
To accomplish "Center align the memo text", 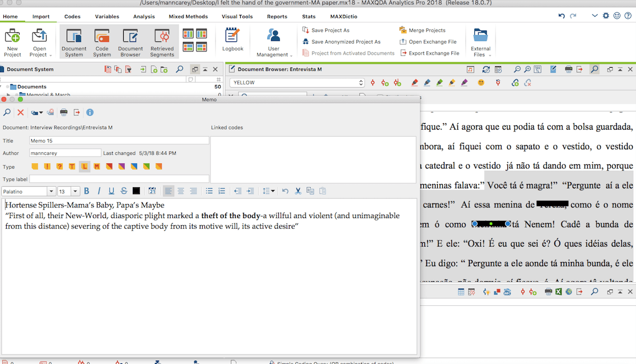I will [x=181, y=191].
